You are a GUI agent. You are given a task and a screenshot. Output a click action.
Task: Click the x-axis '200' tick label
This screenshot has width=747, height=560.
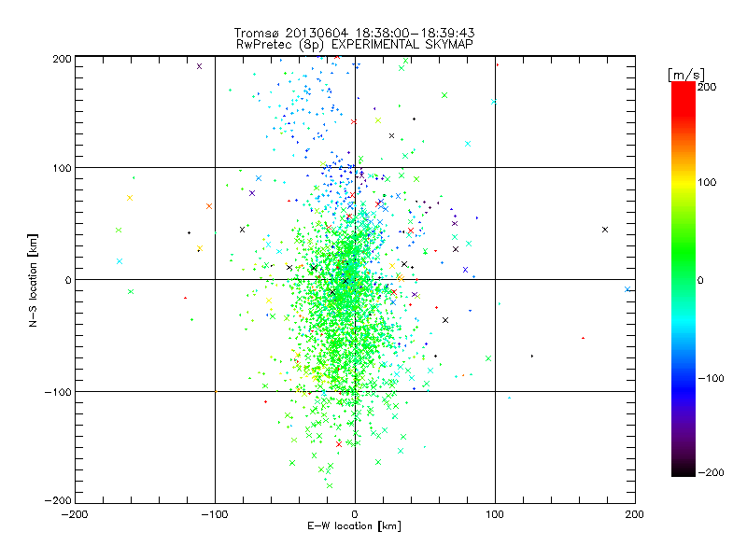pos(635,514)
